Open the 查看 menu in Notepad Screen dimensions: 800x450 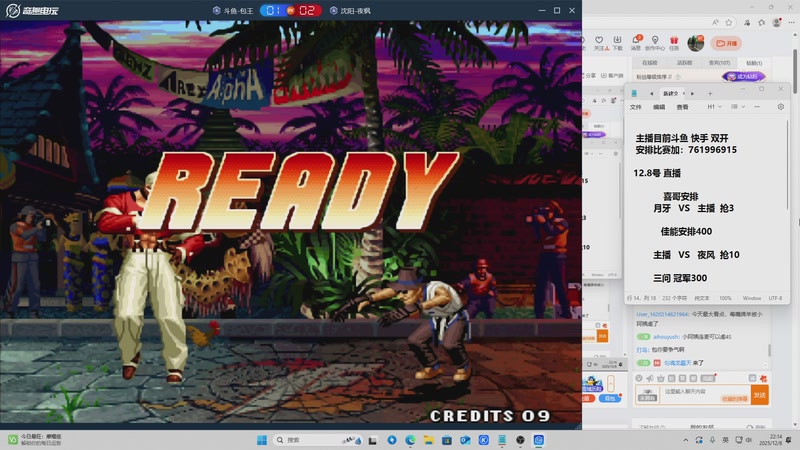point(682,107)
